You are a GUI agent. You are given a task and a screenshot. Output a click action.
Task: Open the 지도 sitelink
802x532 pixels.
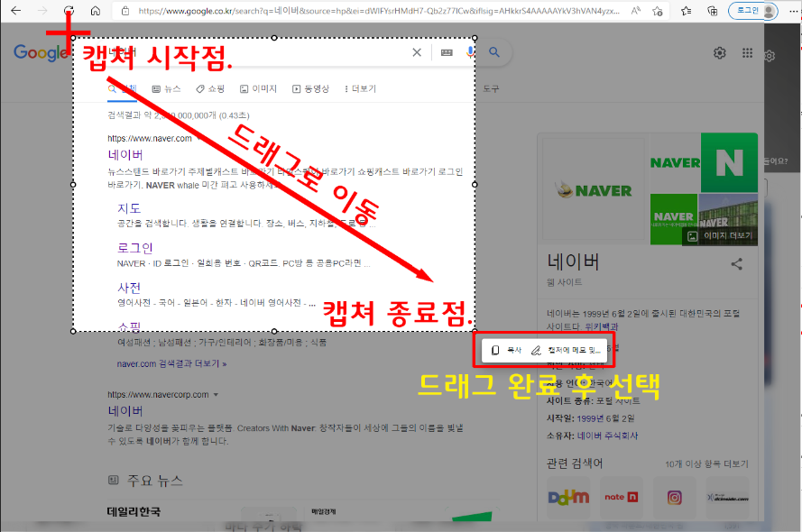pyautogui.click(x=129, y=208)
